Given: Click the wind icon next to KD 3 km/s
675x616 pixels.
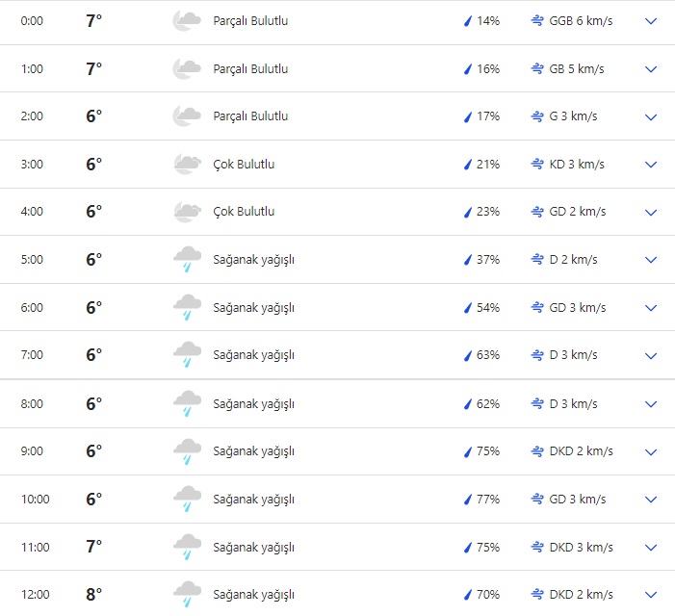Looking at the screenshot, I should [537, 165].
